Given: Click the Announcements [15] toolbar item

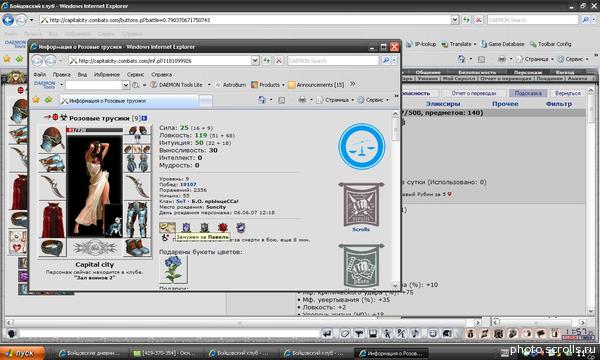Looking at the screenshot, I should 316,85.
